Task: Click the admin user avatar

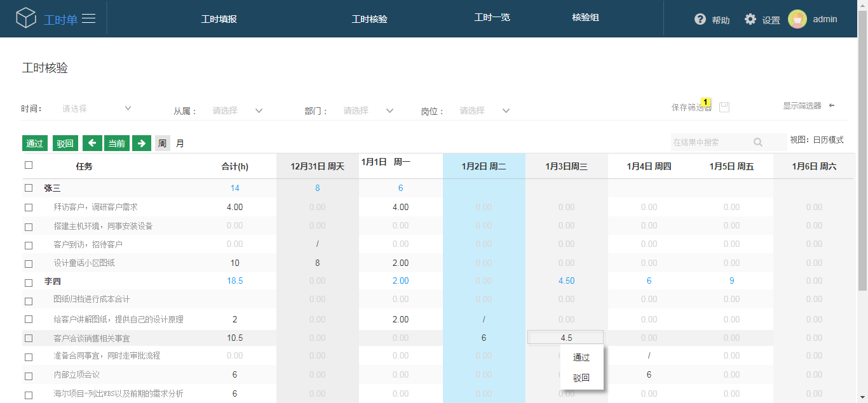Action: (797, 19)
